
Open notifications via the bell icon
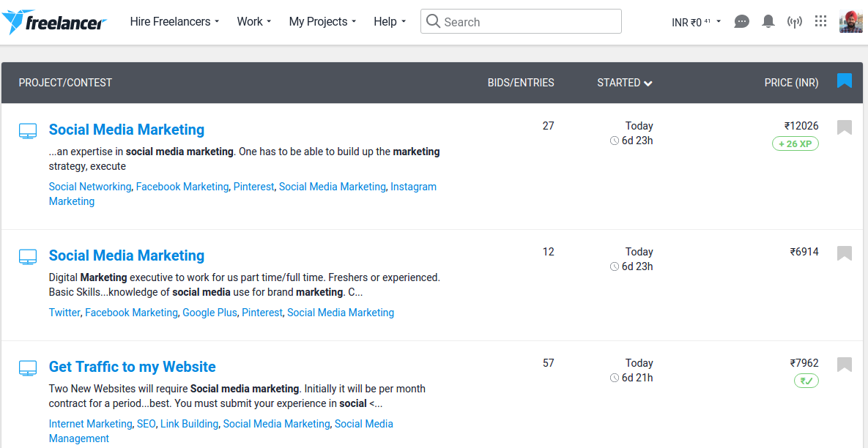(768, 21)
